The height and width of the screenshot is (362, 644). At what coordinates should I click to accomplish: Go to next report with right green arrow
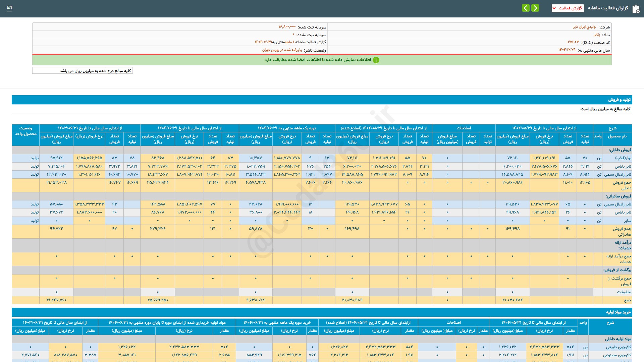tap(535, 8)
